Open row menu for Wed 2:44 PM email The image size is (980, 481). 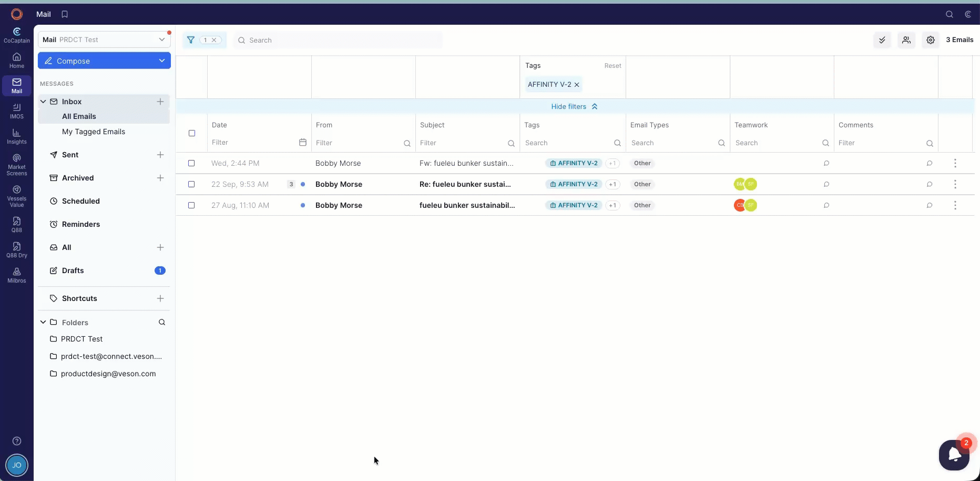tap(955, 163)
